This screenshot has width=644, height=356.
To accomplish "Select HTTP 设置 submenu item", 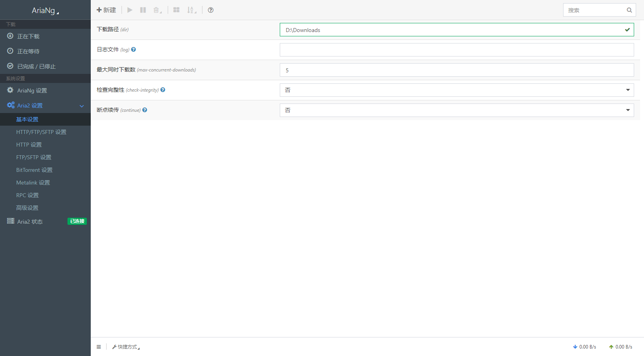I will coord(45,145).
